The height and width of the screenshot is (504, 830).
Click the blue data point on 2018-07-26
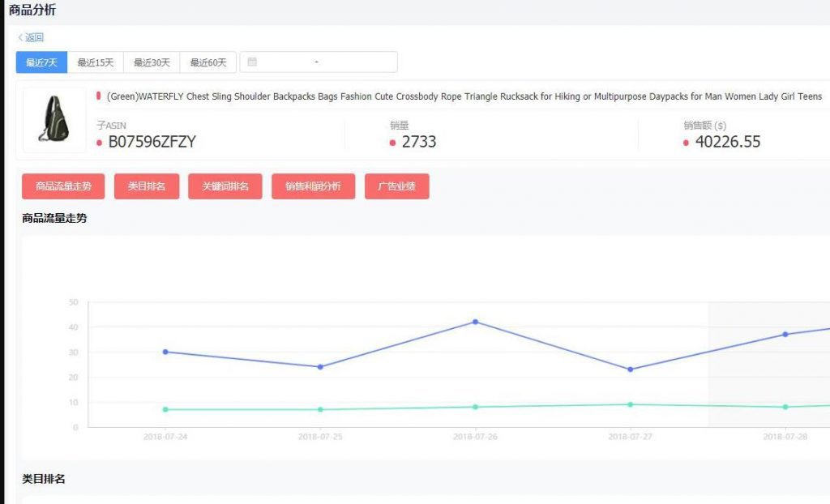pos(476,322)
